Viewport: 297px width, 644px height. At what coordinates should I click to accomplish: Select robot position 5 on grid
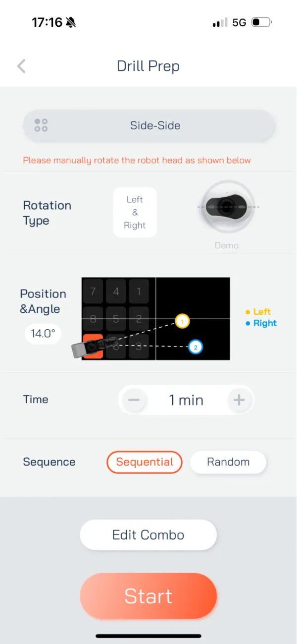coord(116,319)
